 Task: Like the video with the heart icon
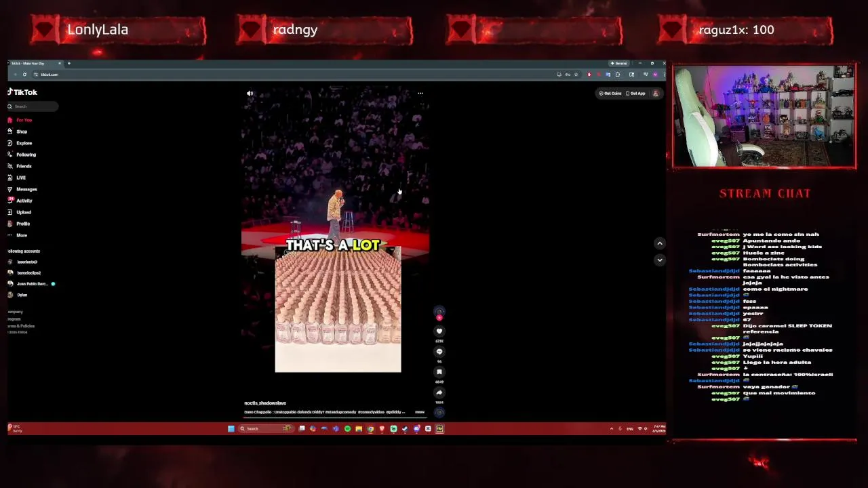pos(439,331)
